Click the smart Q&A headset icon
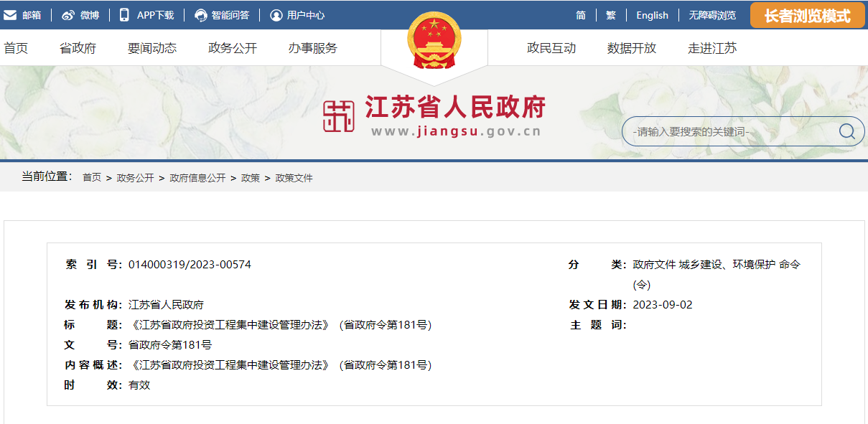This screenshot has height=424, width=868. point(201,15)
